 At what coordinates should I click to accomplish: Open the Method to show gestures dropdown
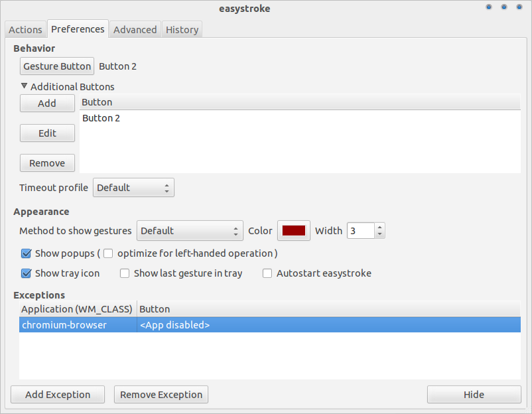pos(190,231)
